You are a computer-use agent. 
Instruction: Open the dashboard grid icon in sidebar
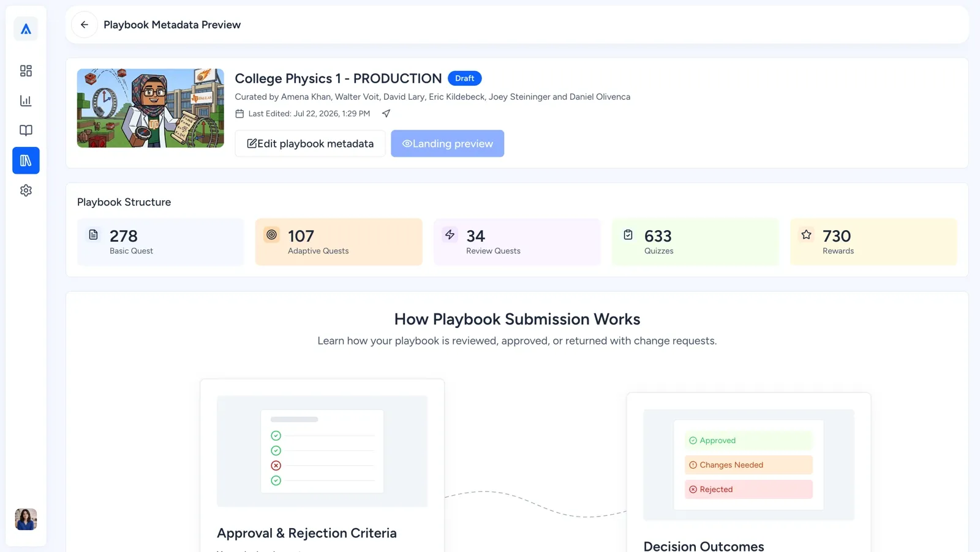coord(26,71)
